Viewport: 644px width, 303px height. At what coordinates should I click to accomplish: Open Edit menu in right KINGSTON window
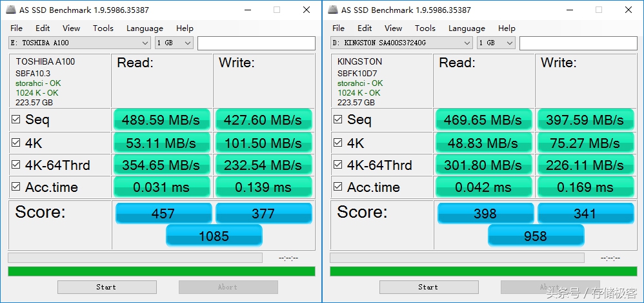365,28
